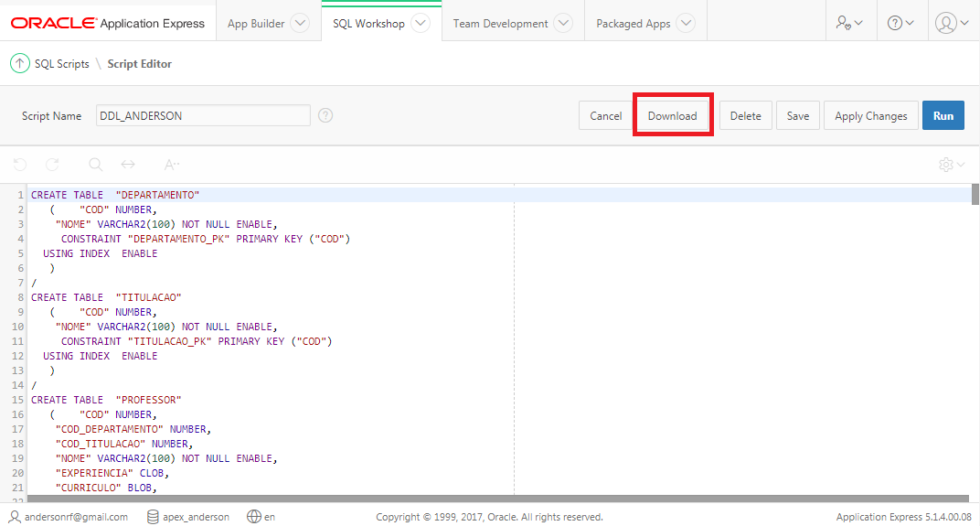
Task: Click line 11 "TITULACAO_PK" constraint text
Action: tap(169, 341)
